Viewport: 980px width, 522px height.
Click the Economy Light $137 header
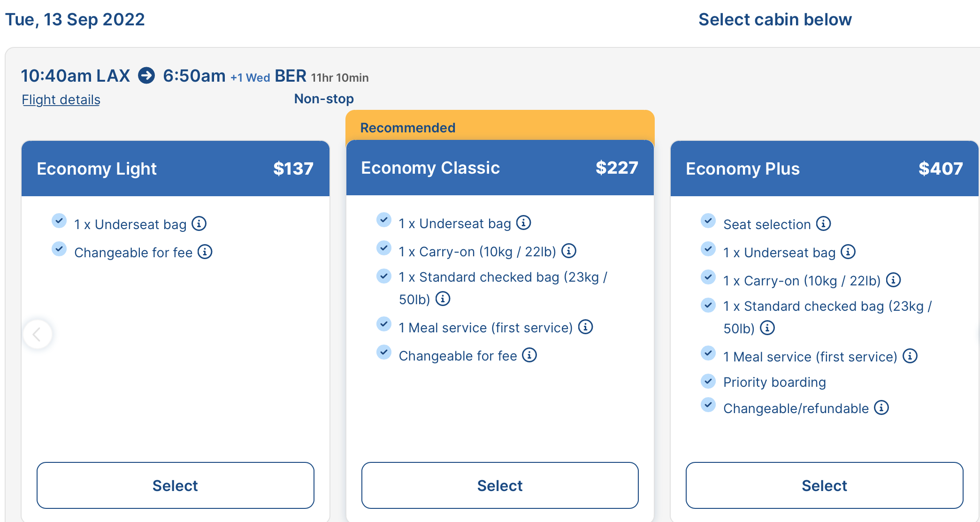(x=175, y=169)
